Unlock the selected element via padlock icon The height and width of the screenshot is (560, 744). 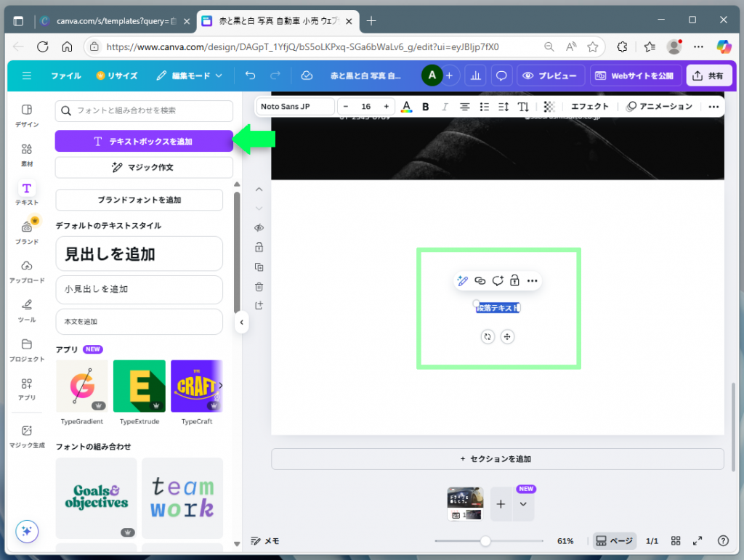coord(259,247)
